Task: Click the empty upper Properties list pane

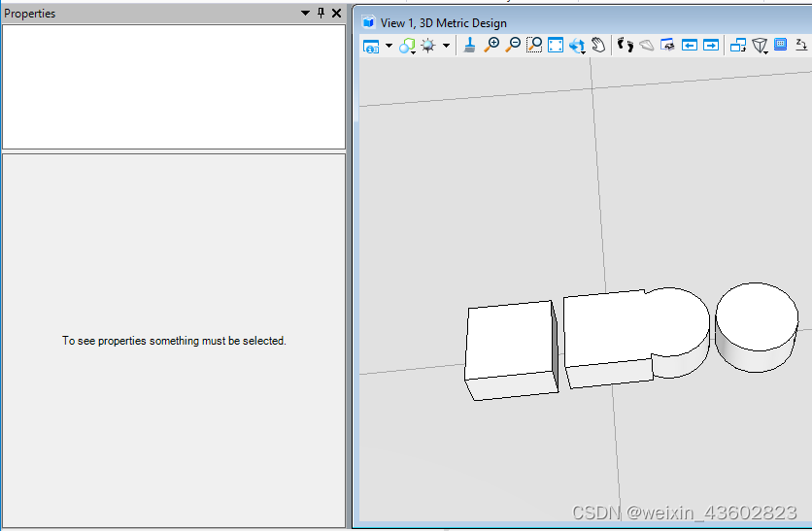Action: (174, 87)
